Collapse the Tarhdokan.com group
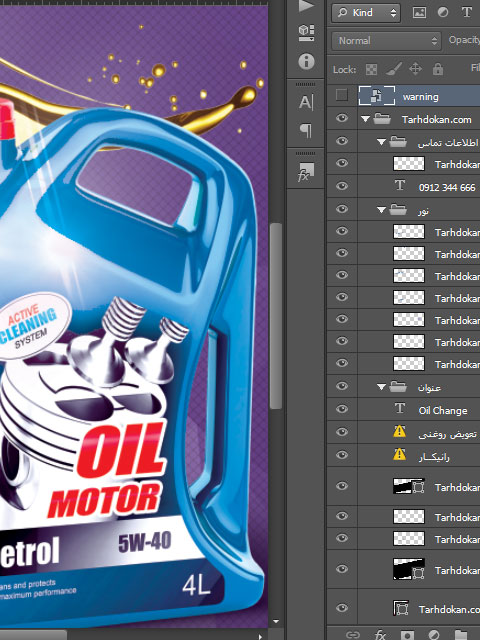Image resolution: width=480 pixels, height=640 pixels. pos(365,119)
